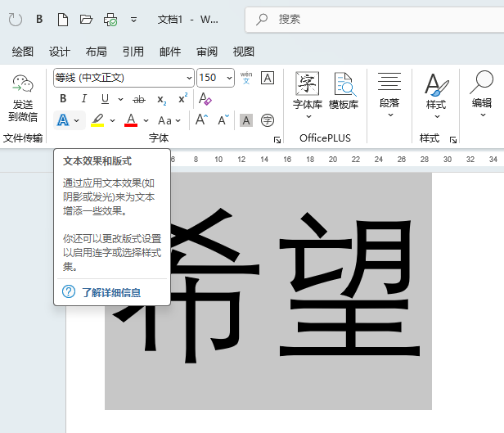
Task: Create a new blank document icon
Action: (x=63, y=20)
